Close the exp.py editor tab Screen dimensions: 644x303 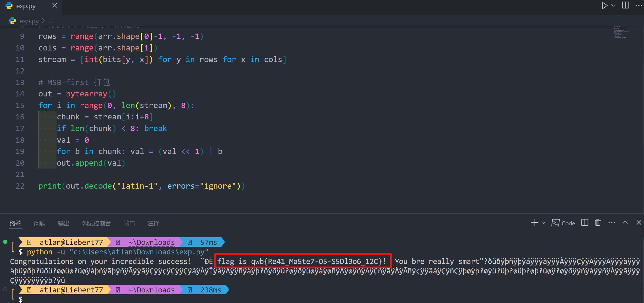(55, 6)
